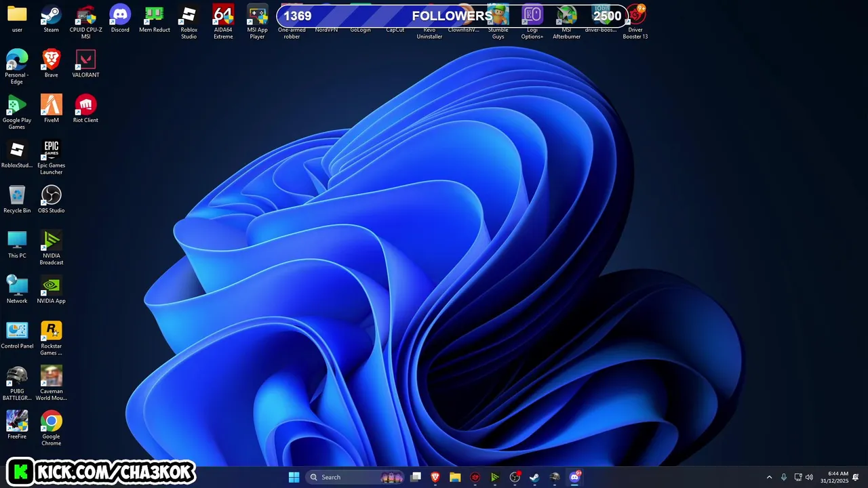Open notifications bell icon
Screen dimensions: 868x488
coord(856,477)
